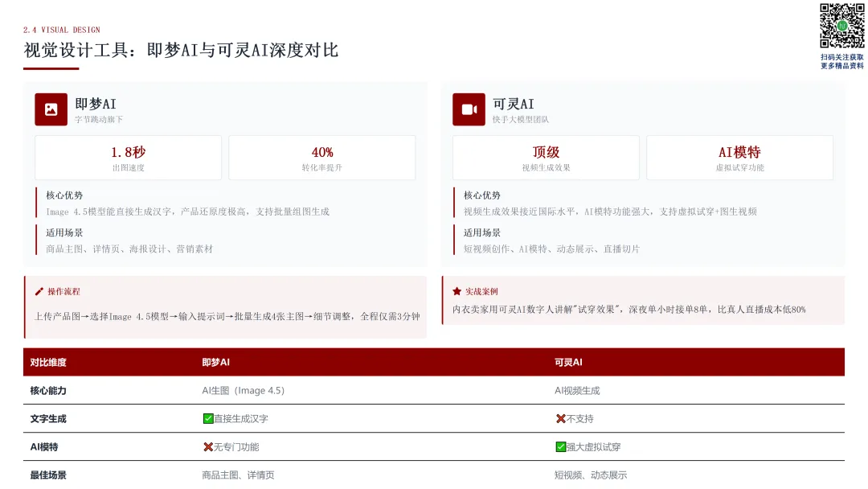Click the 商品主图、详情页、海报设计 line
The width and height of the screenshot is (868, 489).
click(129, 249)
